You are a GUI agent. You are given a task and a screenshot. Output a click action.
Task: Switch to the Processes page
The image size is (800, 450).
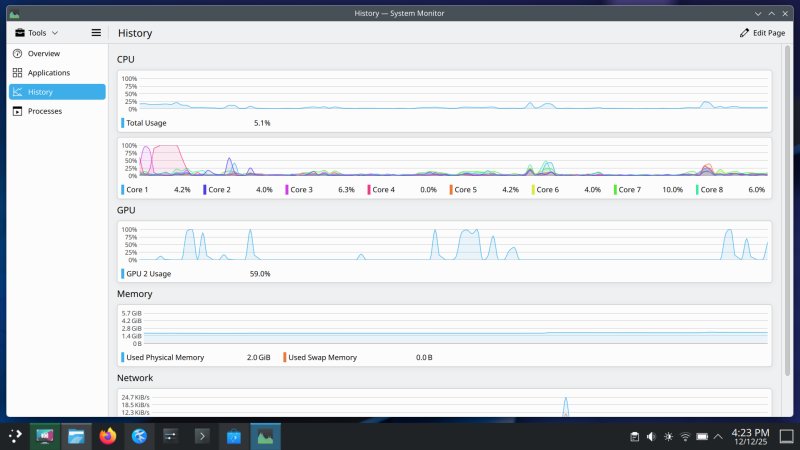pos(57,111)
